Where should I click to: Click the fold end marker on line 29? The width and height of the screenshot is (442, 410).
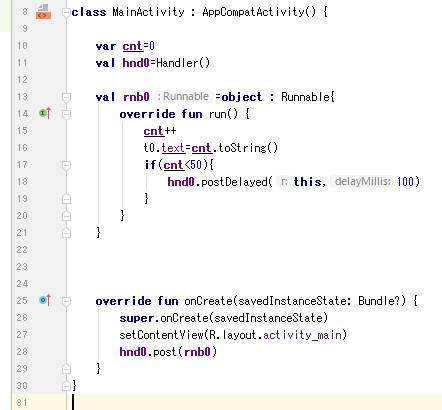click(x=66, y=369)
